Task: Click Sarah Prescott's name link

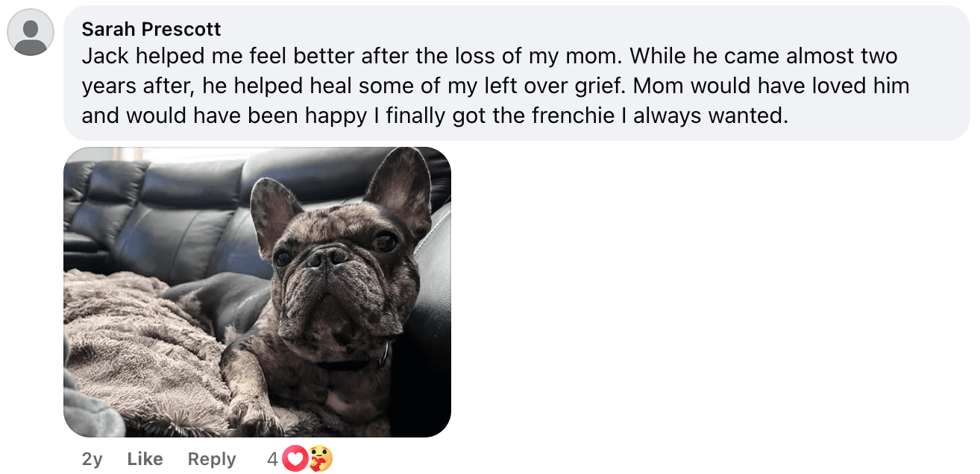Action: [x=151, y=29]
